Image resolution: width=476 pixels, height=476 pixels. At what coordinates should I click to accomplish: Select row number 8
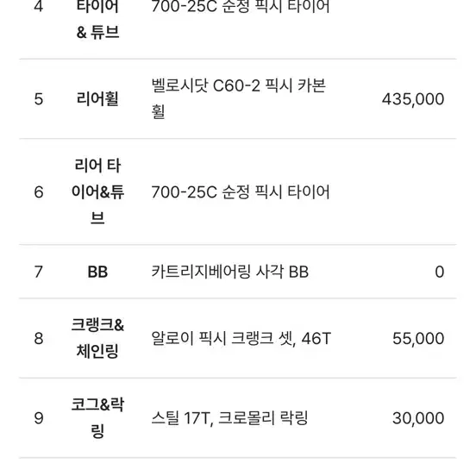coord(39,339)
